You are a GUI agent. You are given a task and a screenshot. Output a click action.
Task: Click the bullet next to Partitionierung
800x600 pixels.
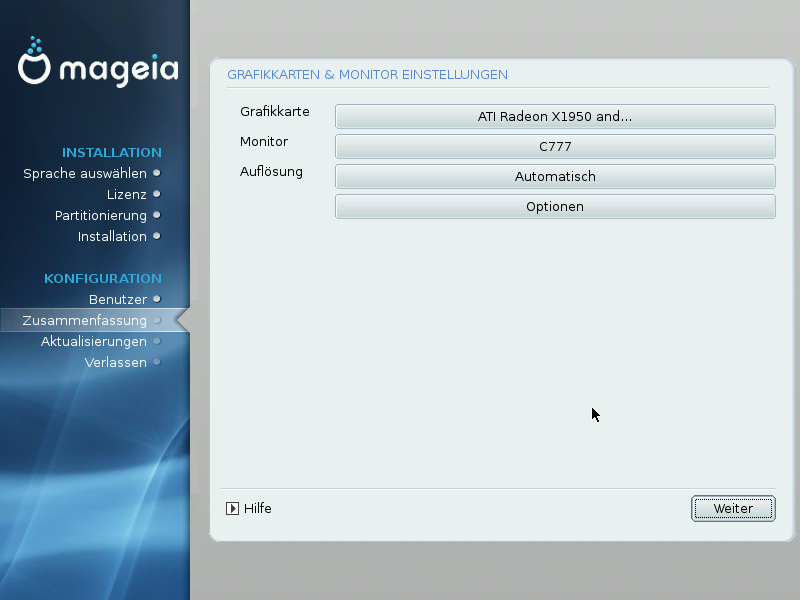pyautogui.click(x=157, y=215)
